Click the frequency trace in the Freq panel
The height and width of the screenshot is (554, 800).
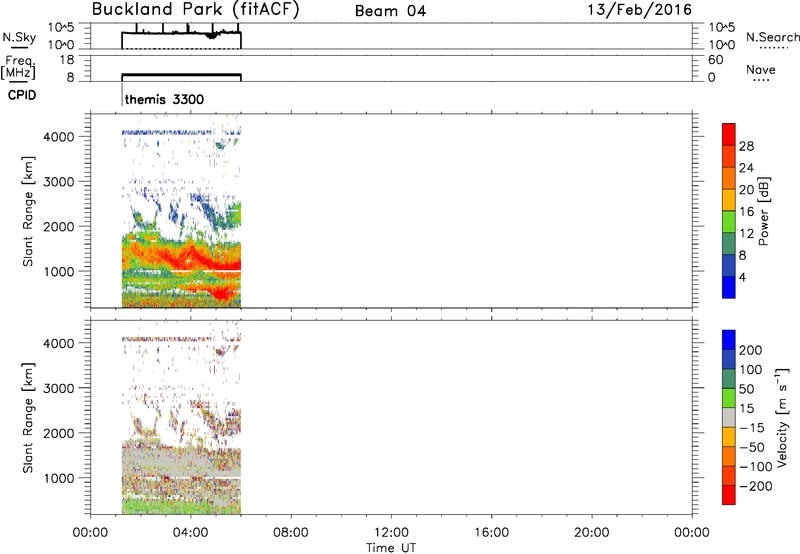[181, 74]
